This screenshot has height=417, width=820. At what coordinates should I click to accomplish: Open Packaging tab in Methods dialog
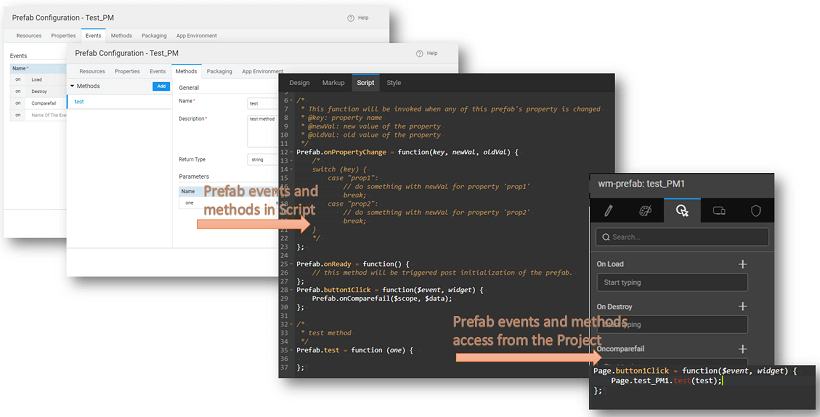point(219,71)
